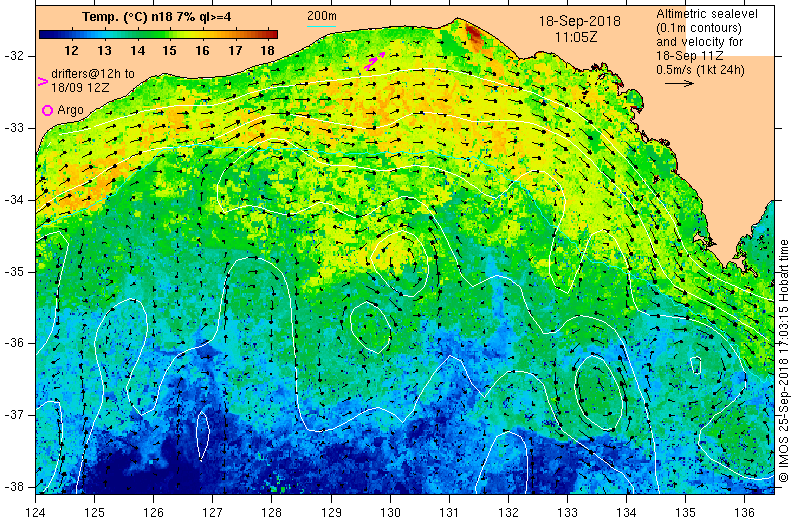Click the magenta drifter track near 130E

tap(374, 61)
